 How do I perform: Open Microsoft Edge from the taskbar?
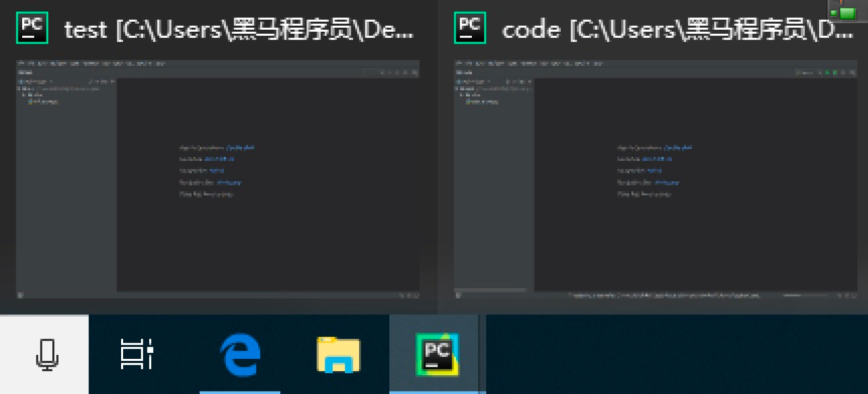[x=240, y=354]
